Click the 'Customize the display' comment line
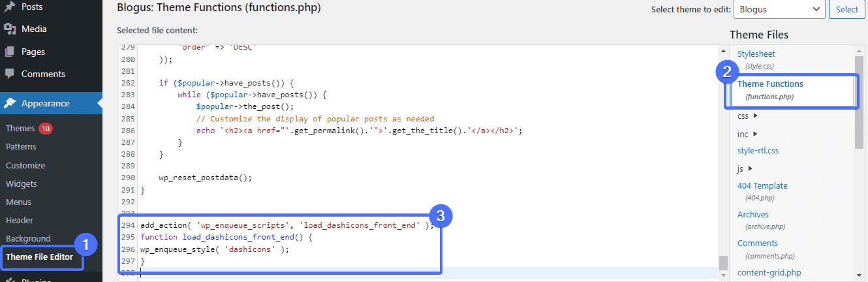 coord(315,118)
